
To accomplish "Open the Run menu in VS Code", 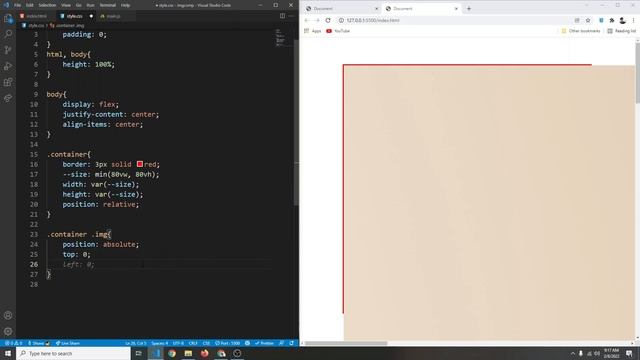I will [91, 5].
